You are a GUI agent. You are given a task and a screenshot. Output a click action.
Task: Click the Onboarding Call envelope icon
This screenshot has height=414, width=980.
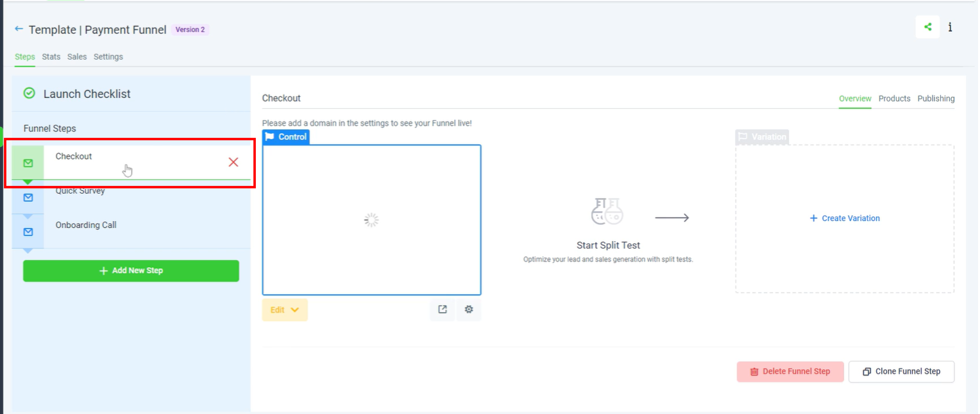(x=28, y=231)
